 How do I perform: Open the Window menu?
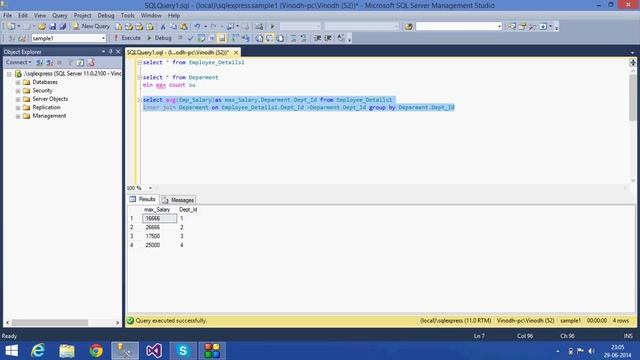coord(151,16)
